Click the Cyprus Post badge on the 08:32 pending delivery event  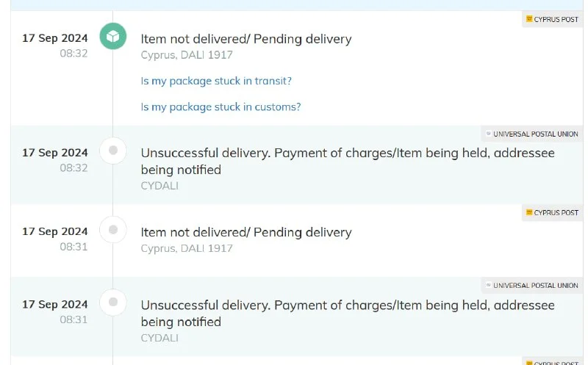point(552,19)
